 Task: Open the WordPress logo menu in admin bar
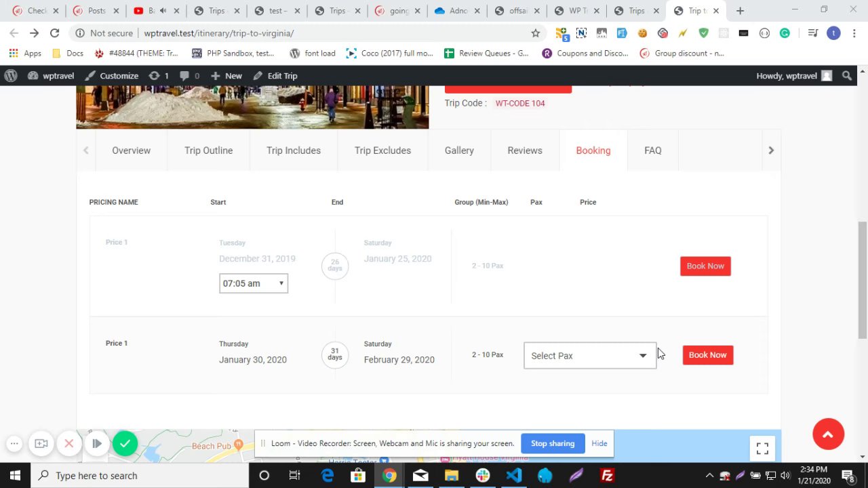point(11,76)
